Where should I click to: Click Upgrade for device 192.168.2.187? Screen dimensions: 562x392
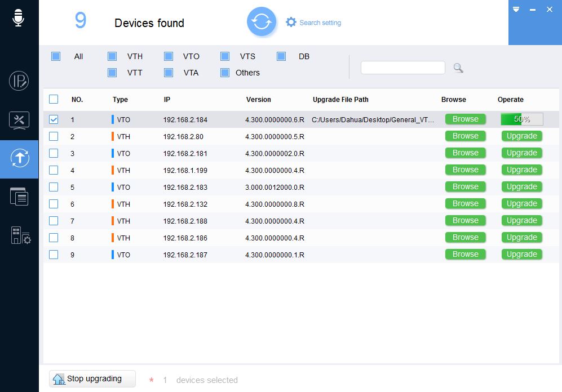click(521, 254)
